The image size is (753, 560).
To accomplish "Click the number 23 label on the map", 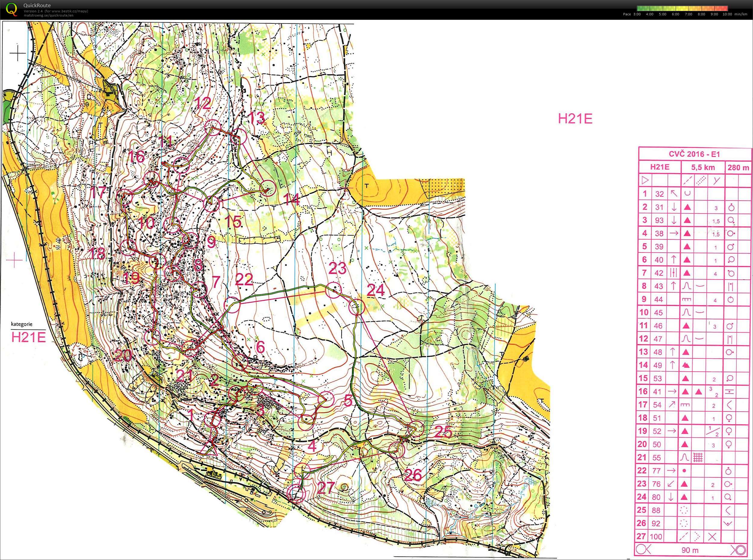I will click(338, 268).
